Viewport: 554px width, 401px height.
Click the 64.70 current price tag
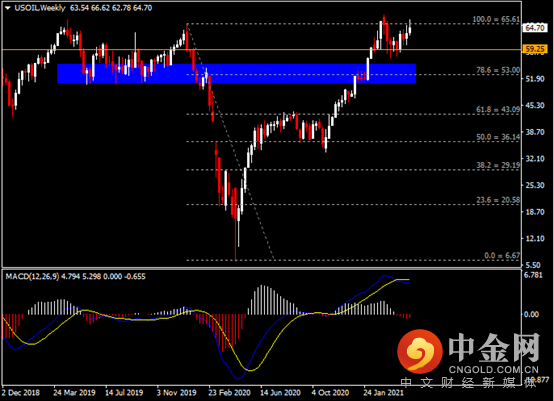pyautogui.click(x=535, y=28)
